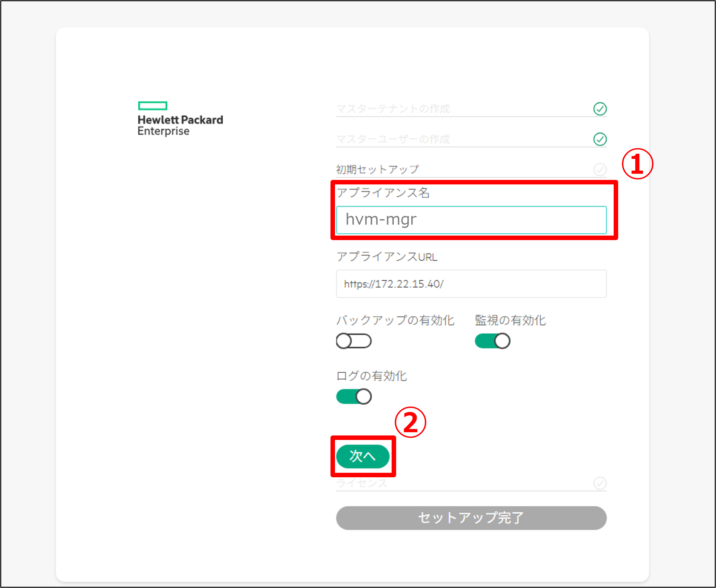The width and height of the screenshot is (716, 588).
Task: Click the セットアップ完了 button
Action: pos(471,518)
